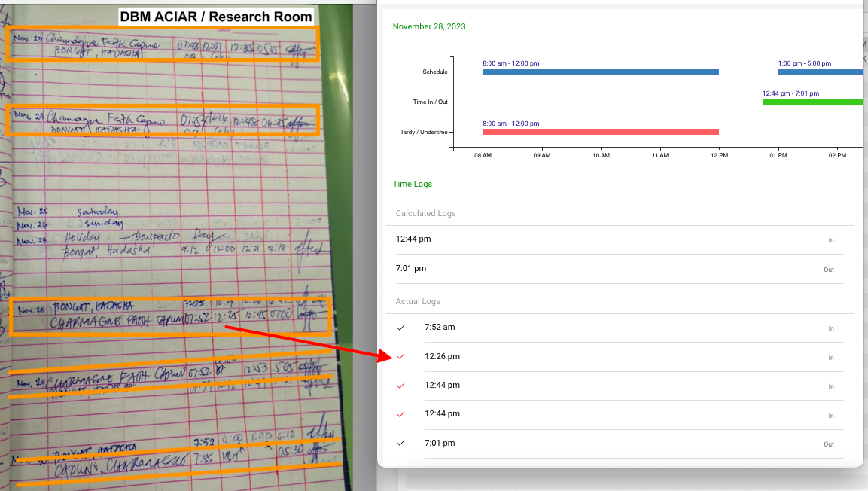
Task: Click red checkmark of first 12:44 pm actual log
Action: (x=400, y=386)
